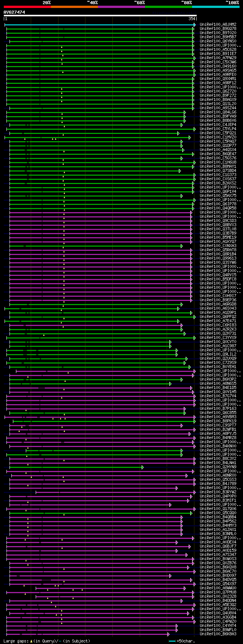Select hit UniRef100_C1G373
This screenshot has width=243, height=644.
pyautogui.click(x=218, y=175)
